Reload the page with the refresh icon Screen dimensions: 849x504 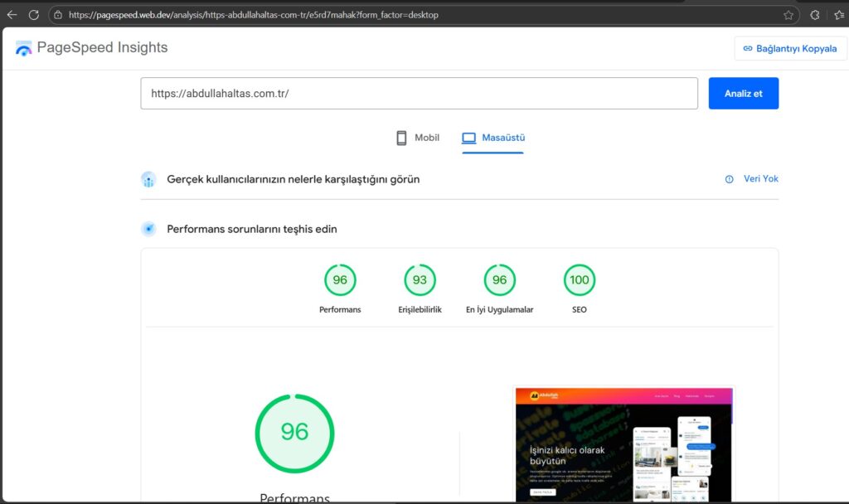[34, 15]
